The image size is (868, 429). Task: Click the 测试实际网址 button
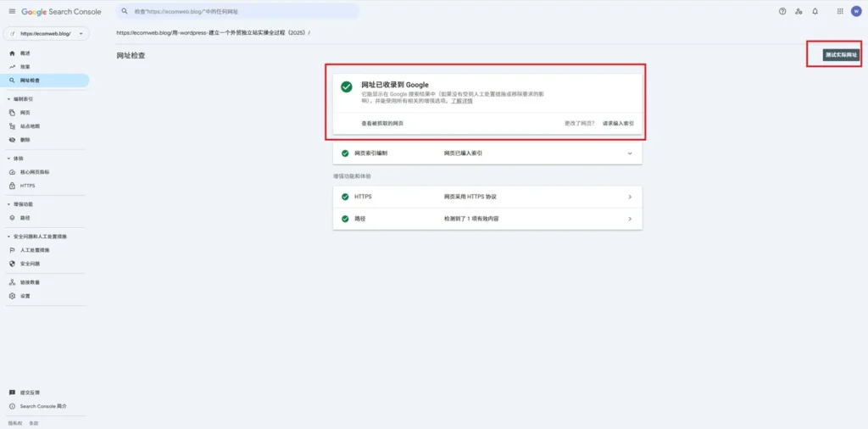[840, 55]
